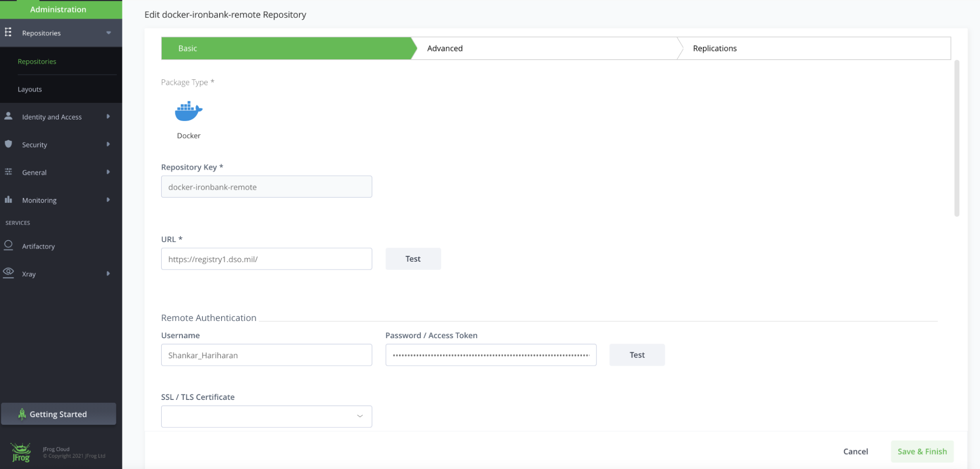Click the Monitoring bar chart icon
The width and height of the screenshot is (980, 469).
pos(8,199)
